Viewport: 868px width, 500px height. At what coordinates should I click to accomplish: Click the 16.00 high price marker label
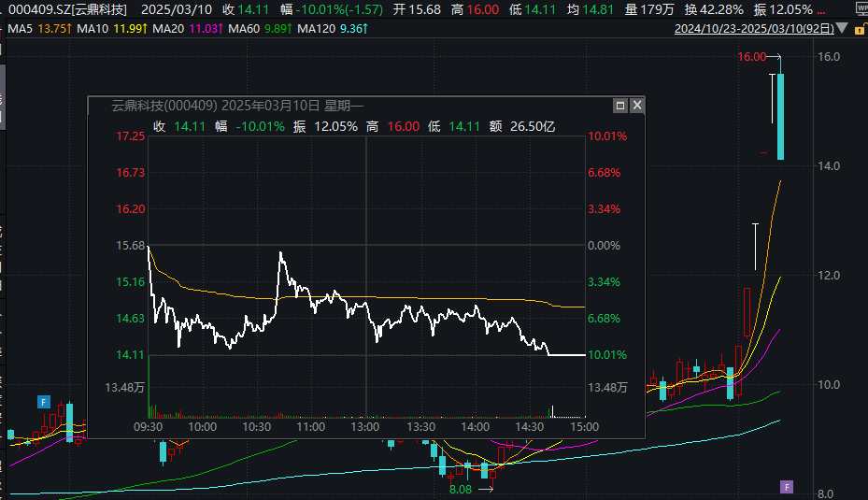(x=751, y=57)
